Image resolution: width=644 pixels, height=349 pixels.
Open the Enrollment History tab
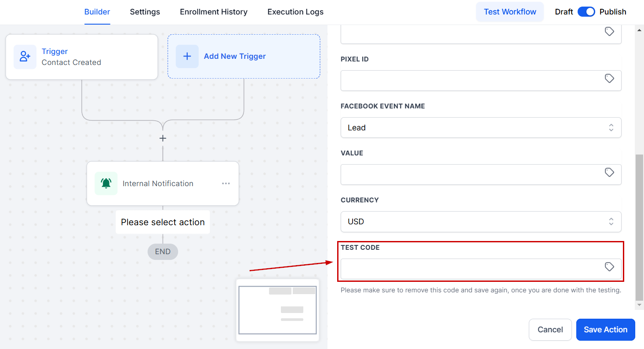click(214, 12)
